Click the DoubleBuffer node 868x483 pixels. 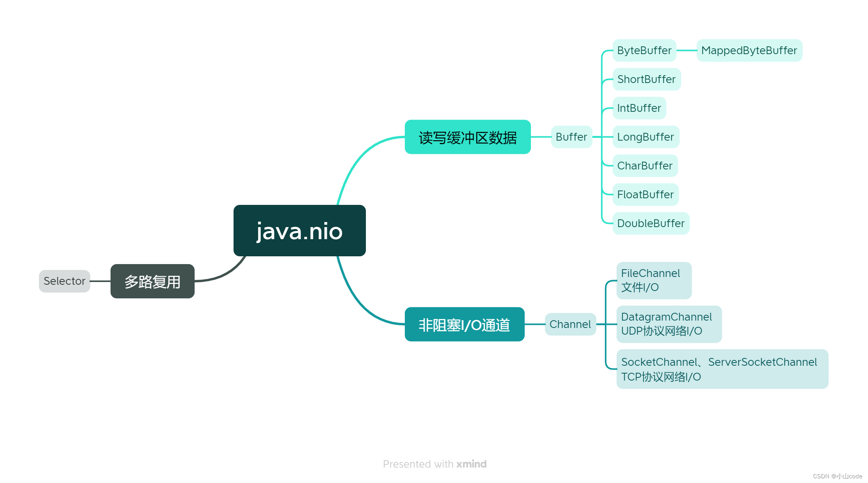coord(650,223)
